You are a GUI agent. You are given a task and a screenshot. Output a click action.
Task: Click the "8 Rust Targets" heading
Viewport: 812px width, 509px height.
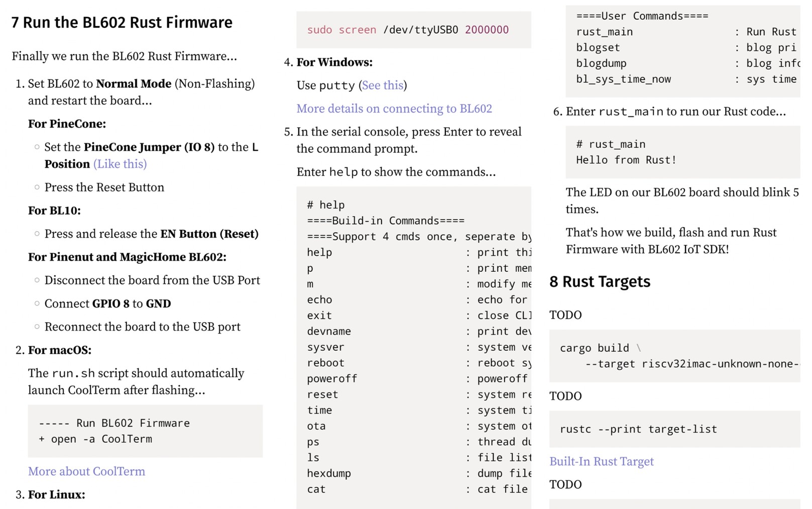coord(600,282)
